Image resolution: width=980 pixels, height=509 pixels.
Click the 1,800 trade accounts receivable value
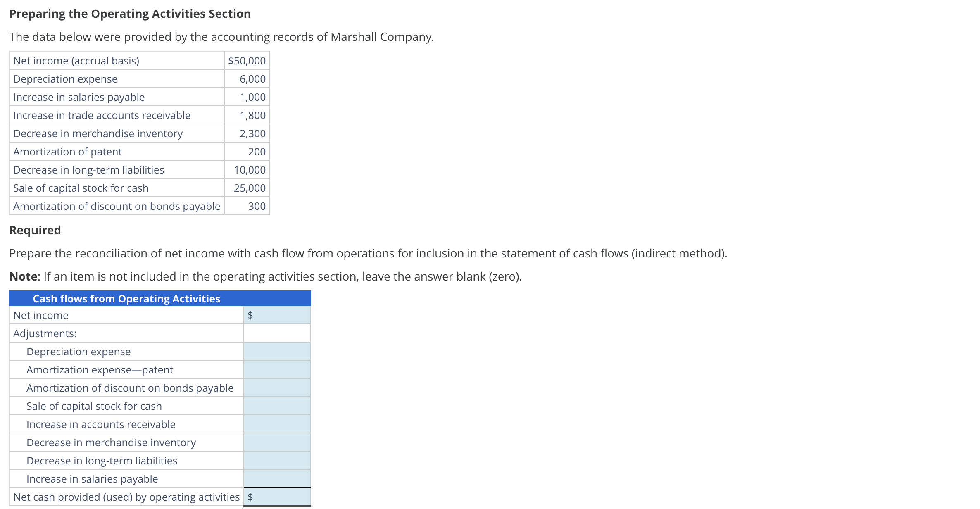pyautogui.click(x=254, y=115)
